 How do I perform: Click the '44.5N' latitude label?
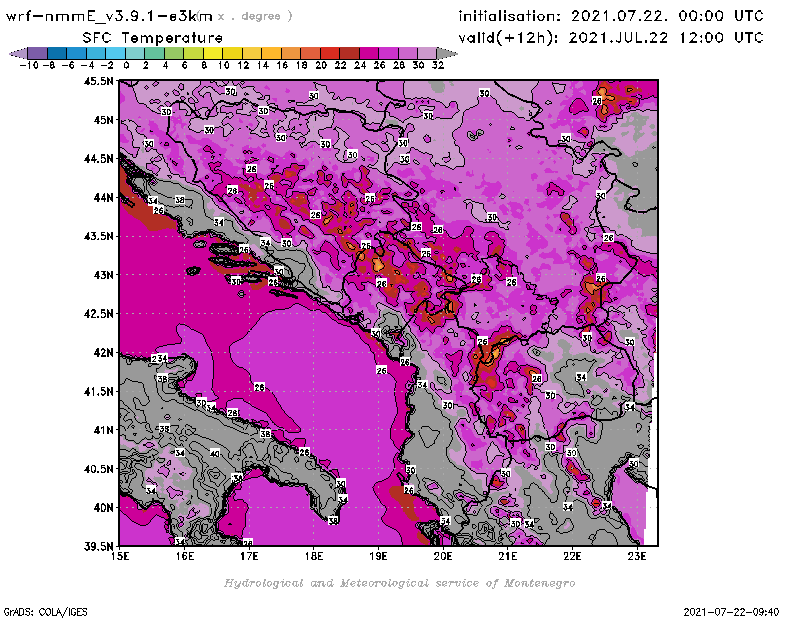[x=99, y=159]
